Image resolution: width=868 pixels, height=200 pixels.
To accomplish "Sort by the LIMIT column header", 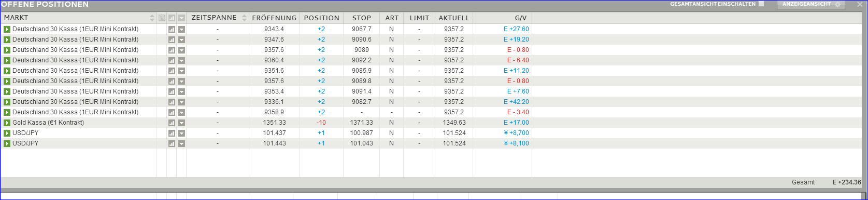I will click(x=419, y=18).
